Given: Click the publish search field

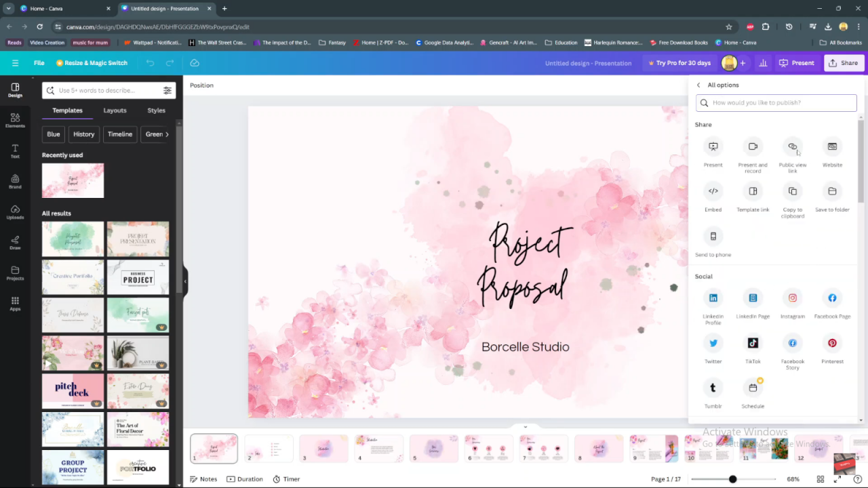Looking at the screenshot, I should pyautogui.click(x=776, y=103).
